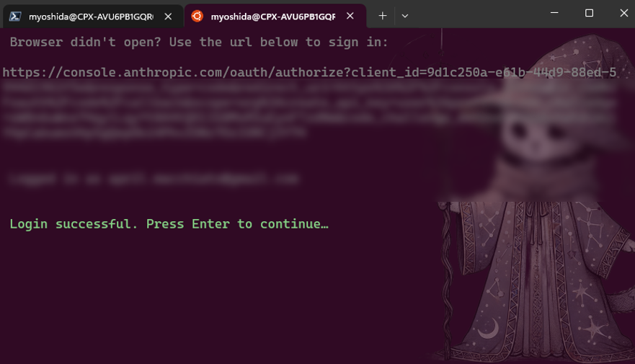Click the 'Browser didn't open?' message line
This screenshot has width=635, height=364.
pos(199,42)
